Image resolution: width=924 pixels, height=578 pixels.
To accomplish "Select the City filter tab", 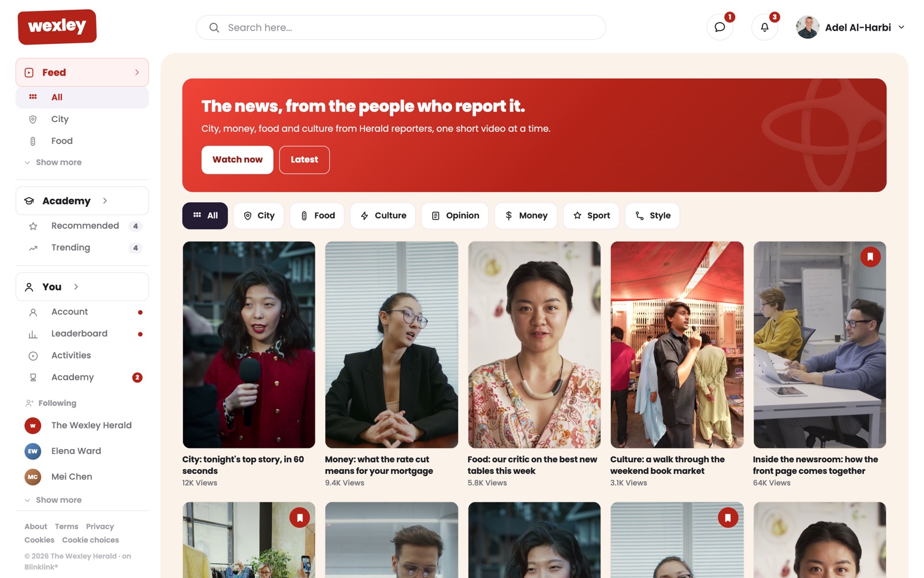I will tap(259, 216).
